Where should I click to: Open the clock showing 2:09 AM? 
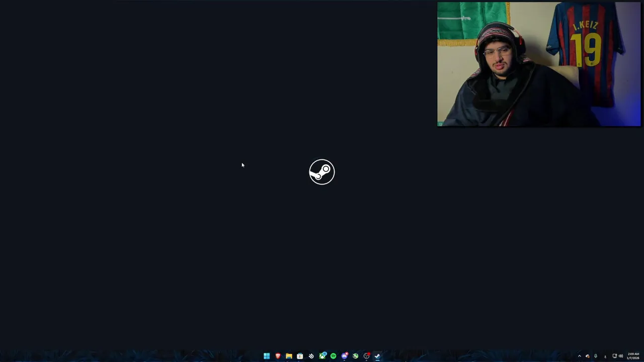pyautogui.click(x=633, y=356)
